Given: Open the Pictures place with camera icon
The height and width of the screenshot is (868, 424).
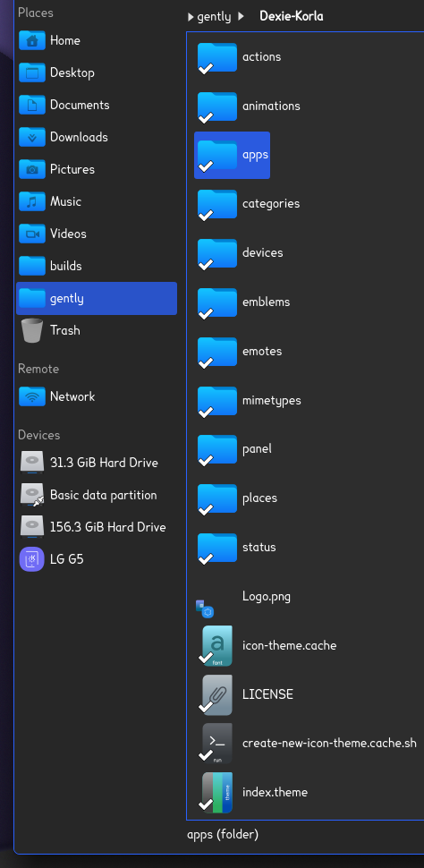Looking at the screenshot, I should coord(97,169).
